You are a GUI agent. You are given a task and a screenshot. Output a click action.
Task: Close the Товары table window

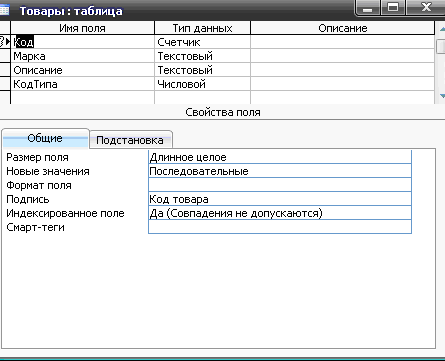pyautogui.click(x=426, y=7)
